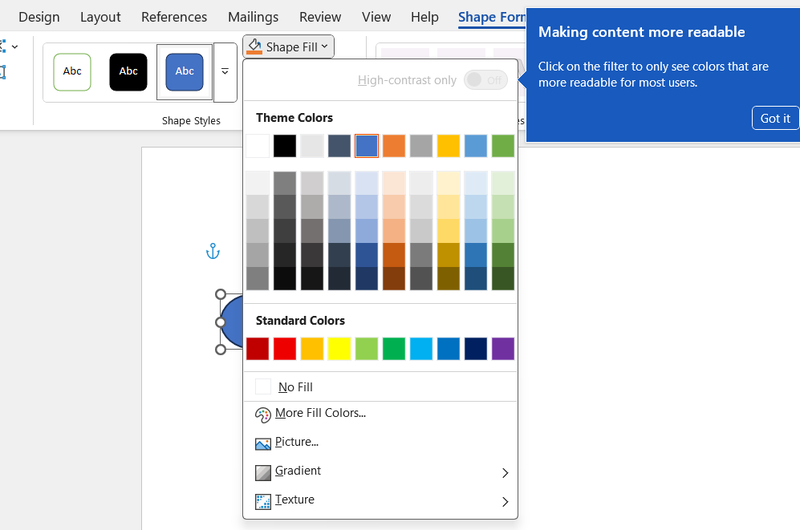Dismiss the tip with Got it
The height and width of the screenshot is (530, 800).
(x=775, y=118)
